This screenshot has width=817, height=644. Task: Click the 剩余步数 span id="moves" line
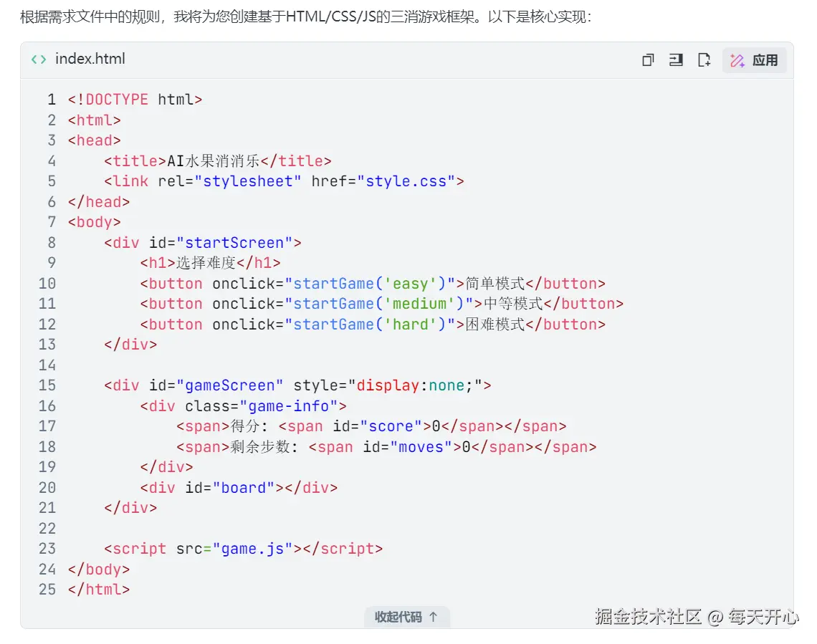pyautogui.click(x=386, y=447)
